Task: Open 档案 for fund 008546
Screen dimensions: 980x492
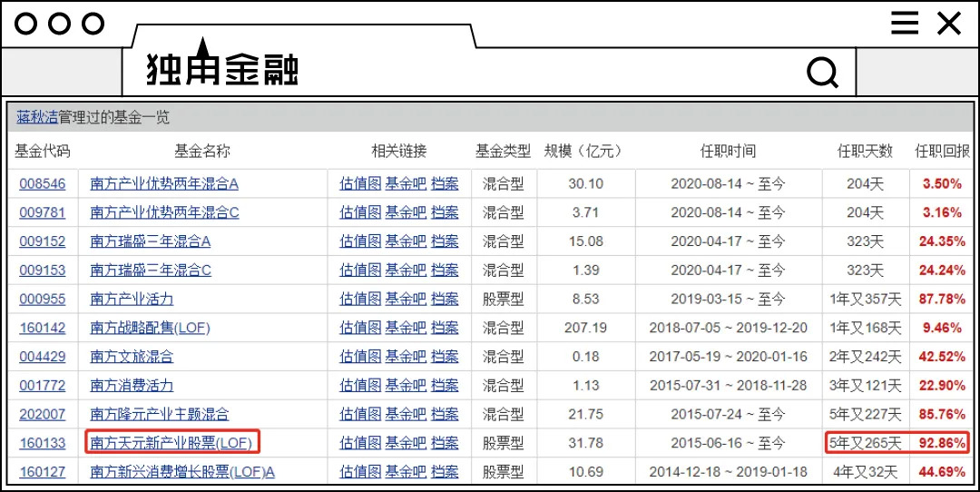Action: point(445,183)
